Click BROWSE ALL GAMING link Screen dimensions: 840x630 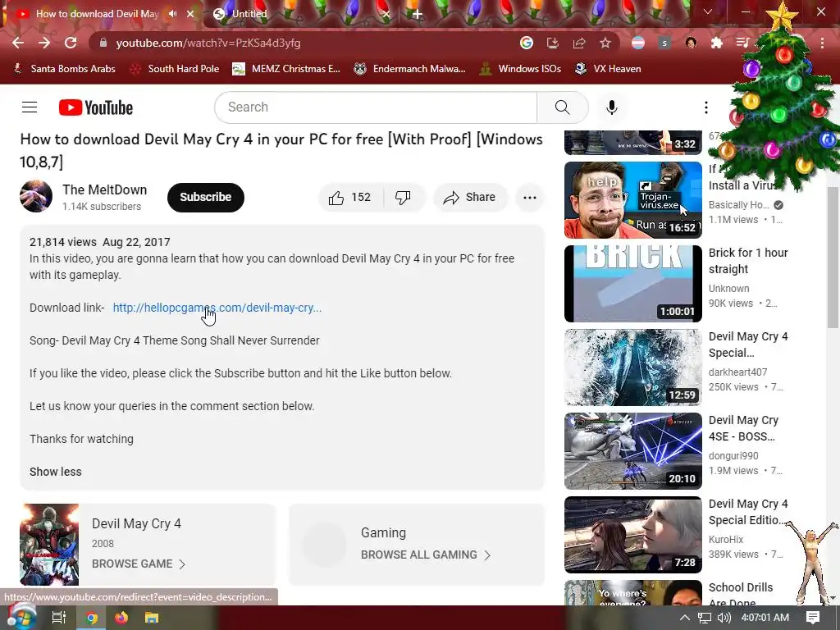coord(426,555)
